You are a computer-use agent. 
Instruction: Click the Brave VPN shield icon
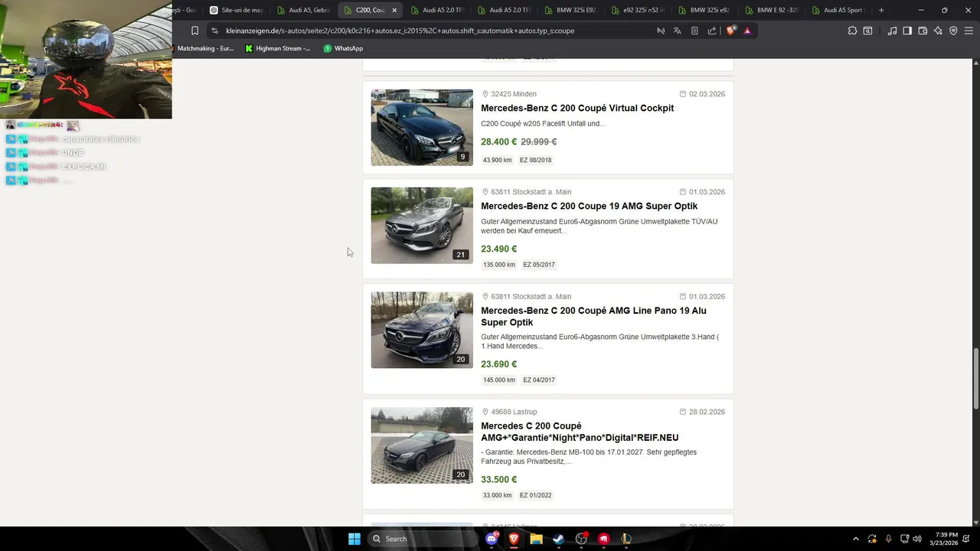[x=953, y=31]
